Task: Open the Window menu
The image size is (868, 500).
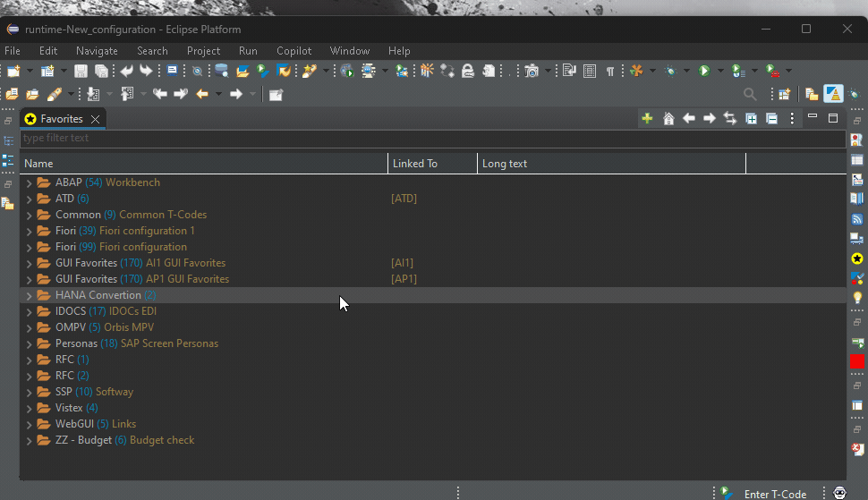Action: [349, 51]
